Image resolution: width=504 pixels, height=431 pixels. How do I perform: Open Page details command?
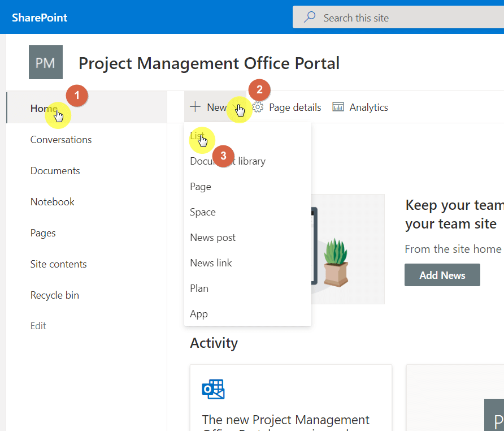click(286, 107)
